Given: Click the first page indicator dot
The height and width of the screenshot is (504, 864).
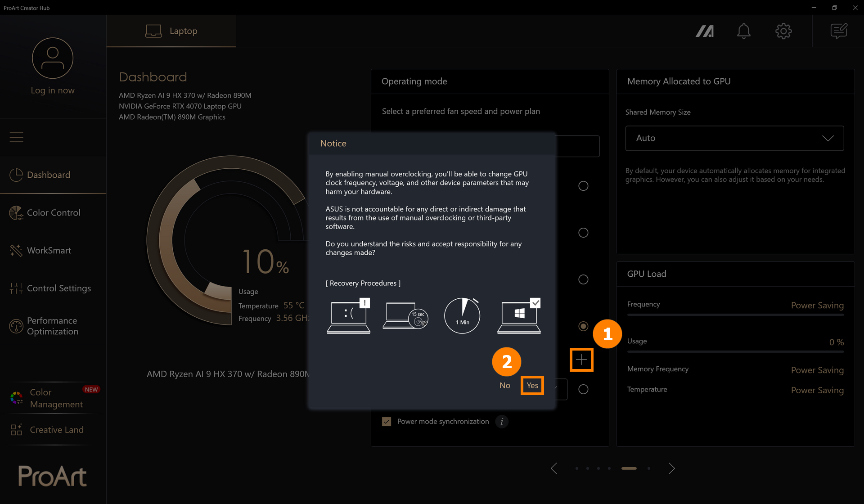Looking at the screenshot, I should pos(577,468).
